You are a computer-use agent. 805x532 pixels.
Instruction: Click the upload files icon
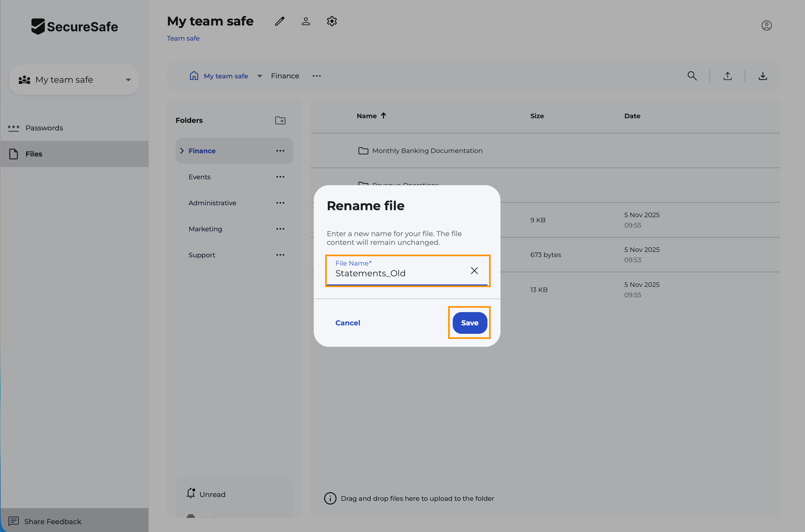tap(728, 76)
